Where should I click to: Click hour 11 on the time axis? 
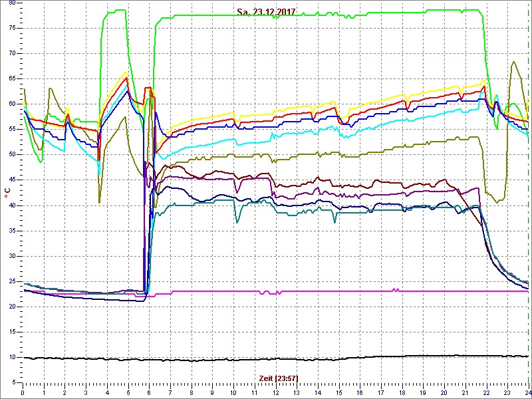[255, 392]
